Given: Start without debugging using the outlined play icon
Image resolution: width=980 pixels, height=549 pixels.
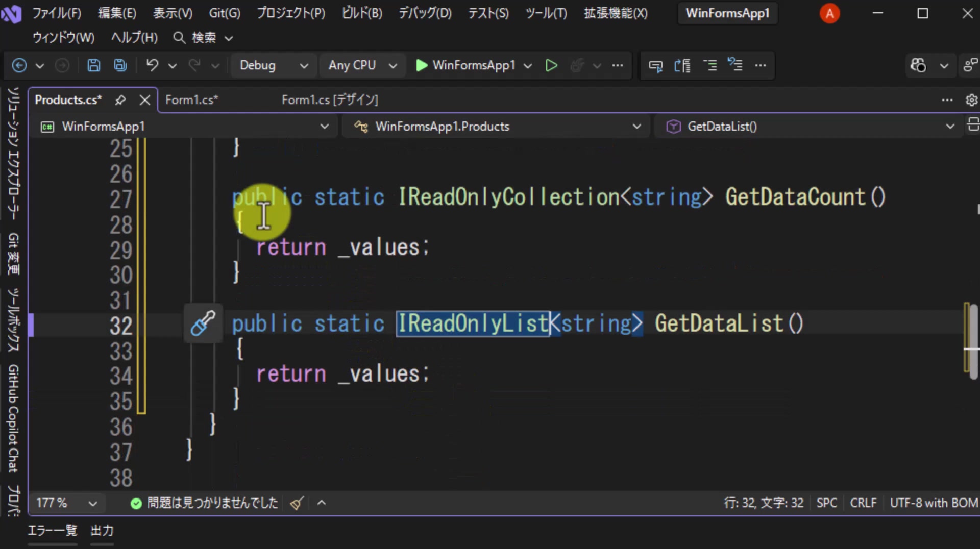Looking at the screenshot, I should click(551, 65).
